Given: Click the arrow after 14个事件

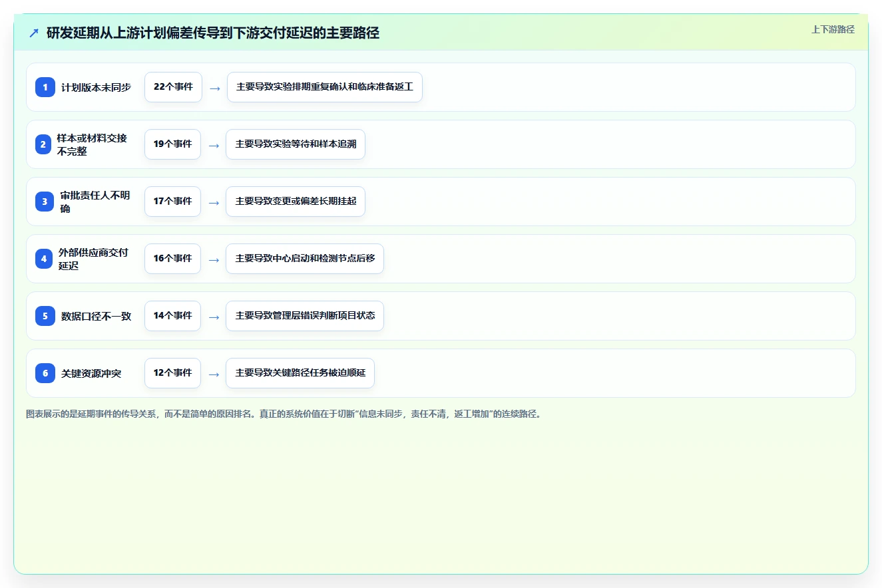Looking at the screenshot, I should click(x=213, y=317).
